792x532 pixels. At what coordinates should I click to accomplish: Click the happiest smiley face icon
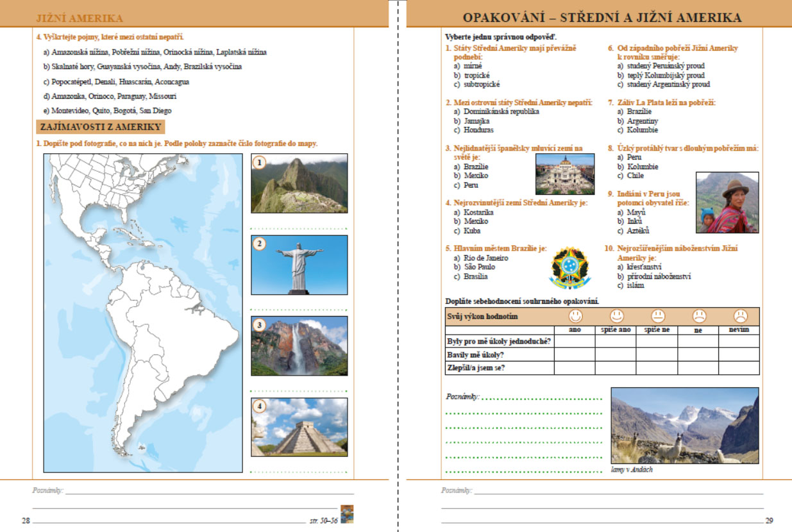click(575, 316)
